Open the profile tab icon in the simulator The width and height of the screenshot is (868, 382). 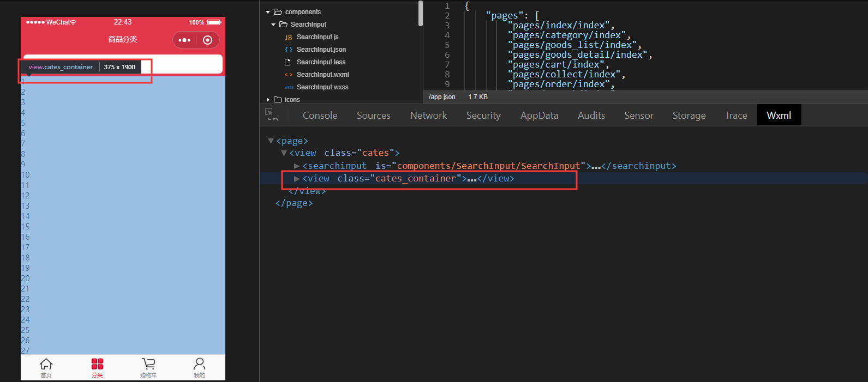(200, 364)
